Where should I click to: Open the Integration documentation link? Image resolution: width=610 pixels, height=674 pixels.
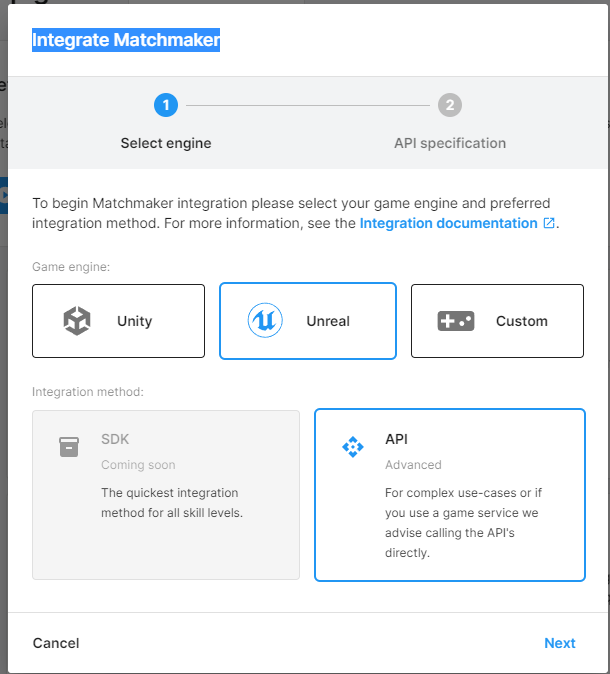[x=449, y=223]
